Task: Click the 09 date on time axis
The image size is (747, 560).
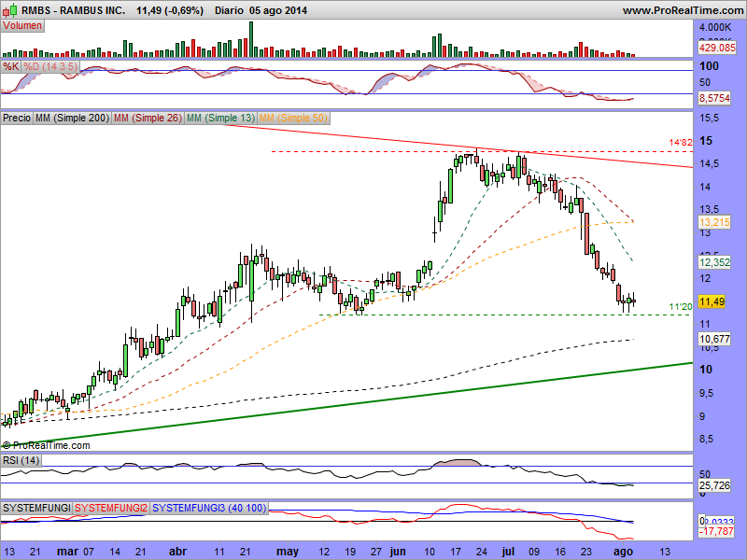Action: 534,552
